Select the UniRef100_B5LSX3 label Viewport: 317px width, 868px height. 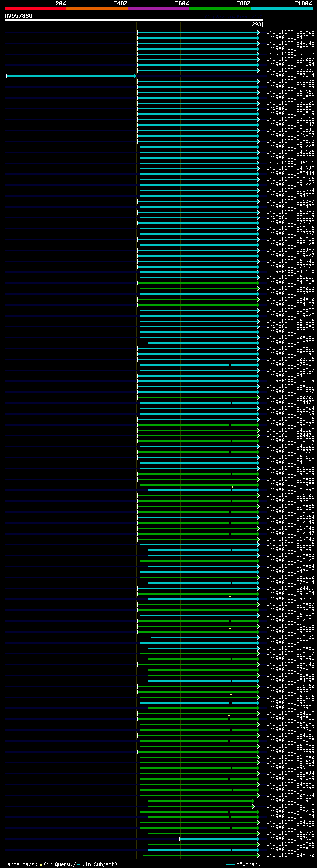(290, 326)
